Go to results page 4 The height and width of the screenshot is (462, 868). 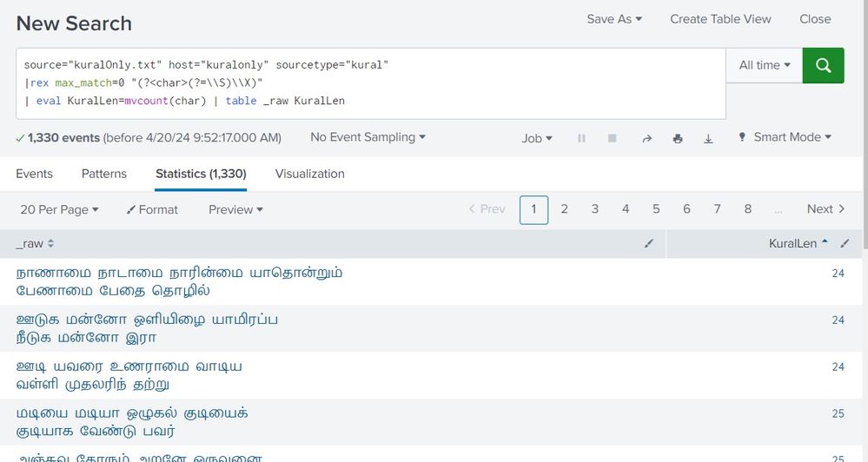pos(626,209)
